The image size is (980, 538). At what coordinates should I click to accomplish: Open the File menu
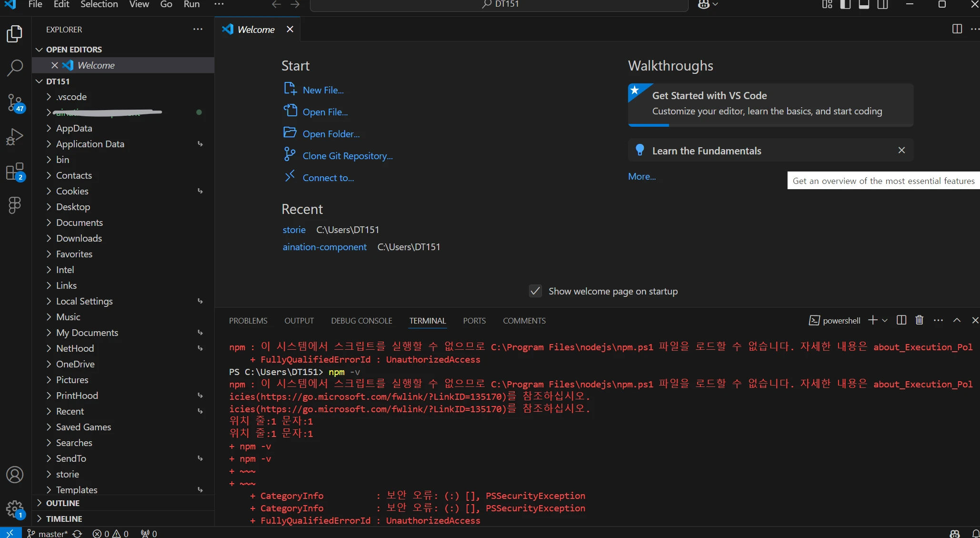[x=35, y=4]
